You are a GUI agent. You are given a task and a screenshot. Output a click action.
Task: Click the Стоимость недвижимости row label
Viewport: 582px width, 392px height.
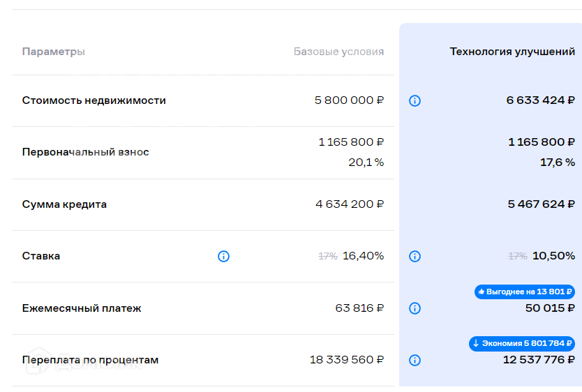[94, 100]
